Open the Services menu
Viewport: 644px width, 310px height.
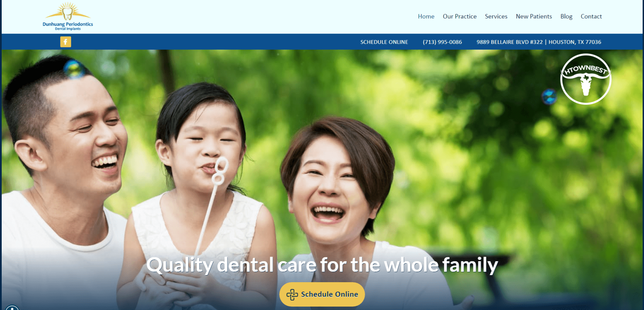(x=496, y=16)
